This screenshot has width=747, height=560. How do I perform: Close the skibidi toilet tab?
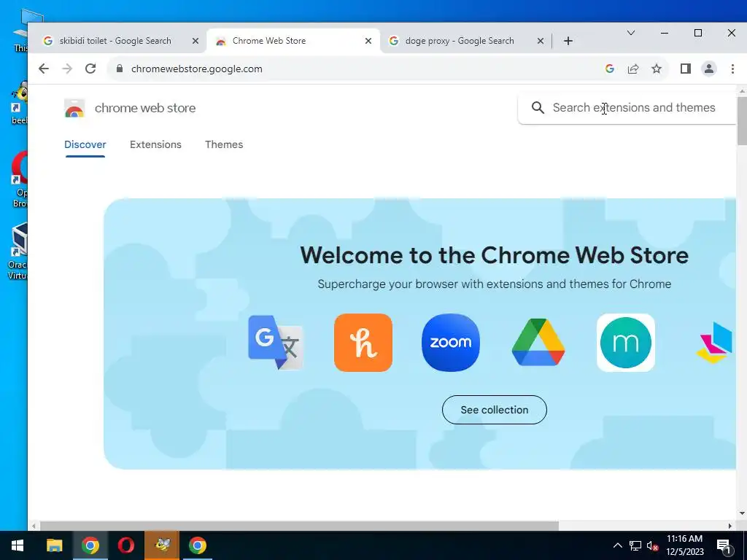tap(196, 41)
